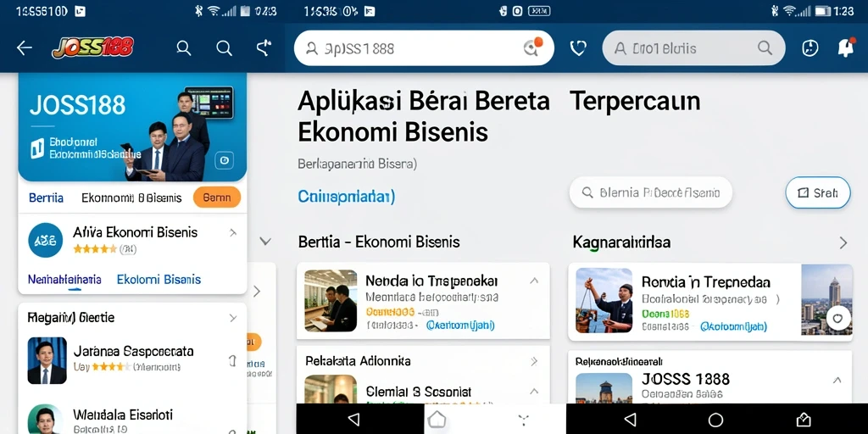This screenshot has width=868, height=434.
Task: Collapse the JOSSS 1388 card chevron
Action: tap(837, 381)
